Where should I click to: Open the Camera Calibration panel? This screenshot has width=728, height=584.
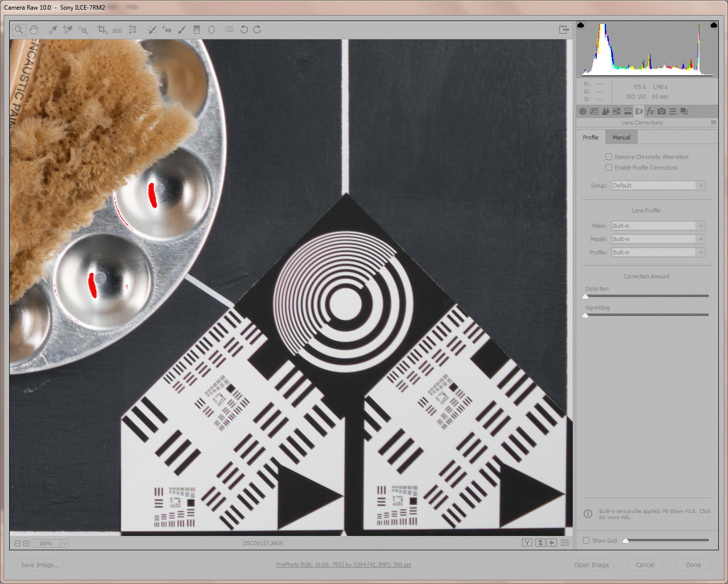[x=662, y=111]
